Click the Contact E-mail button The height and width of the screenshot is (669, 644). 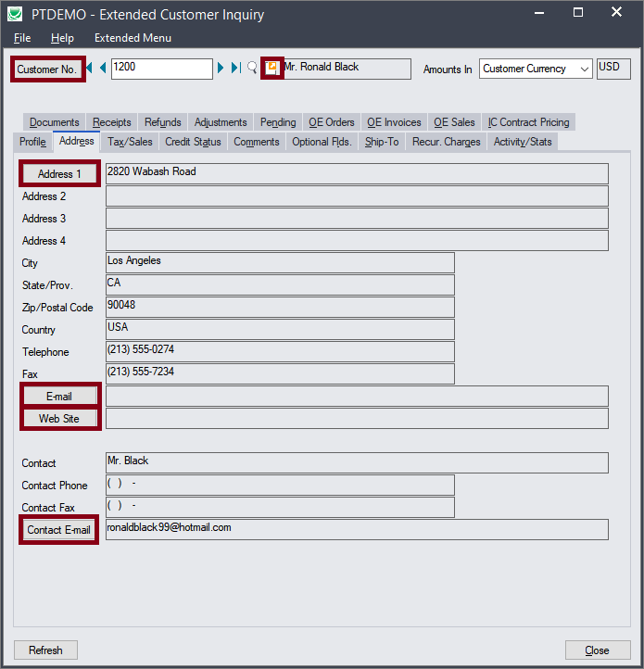click(59, 530)
